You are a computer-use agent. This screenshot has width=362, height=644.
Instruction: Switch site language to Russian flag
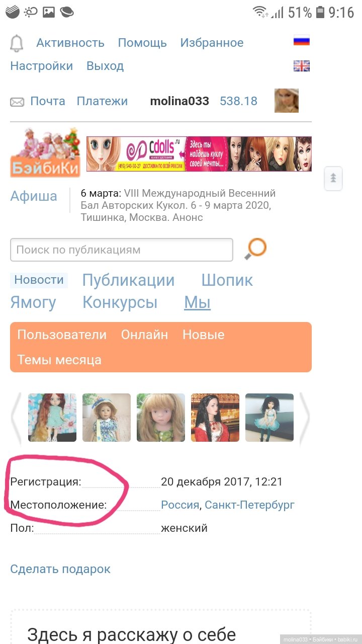click(x=302, y=41)
